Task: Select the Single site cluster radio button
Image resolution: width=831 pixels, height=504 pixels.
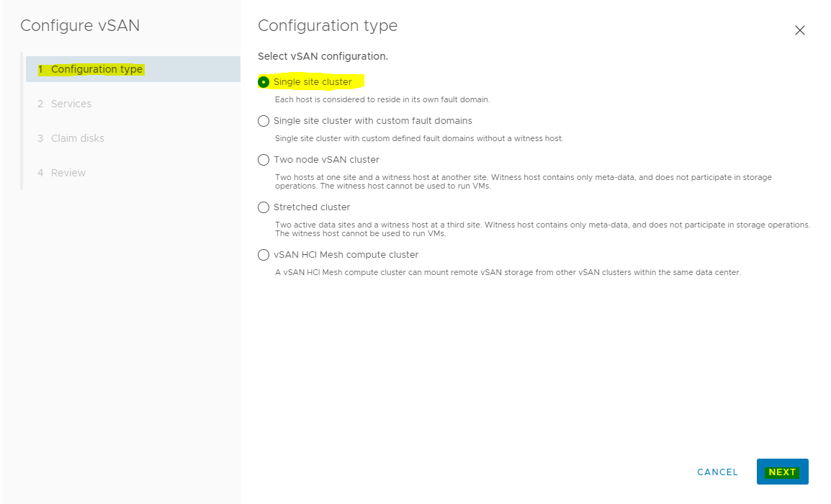Action: [264, 82]
